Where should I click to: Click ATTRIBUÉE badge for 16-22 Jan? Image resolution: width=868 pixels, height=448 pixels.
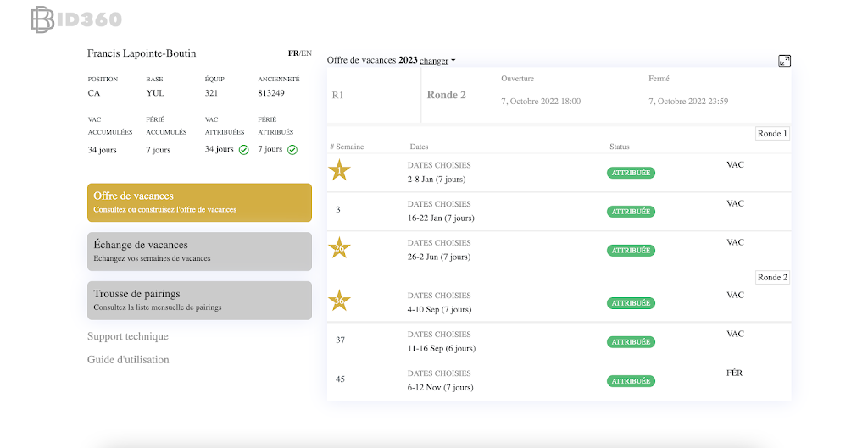pos(631,211)
